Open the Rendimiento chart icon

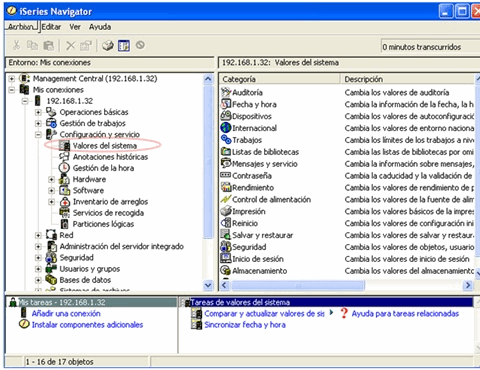[x=226, y=187]
